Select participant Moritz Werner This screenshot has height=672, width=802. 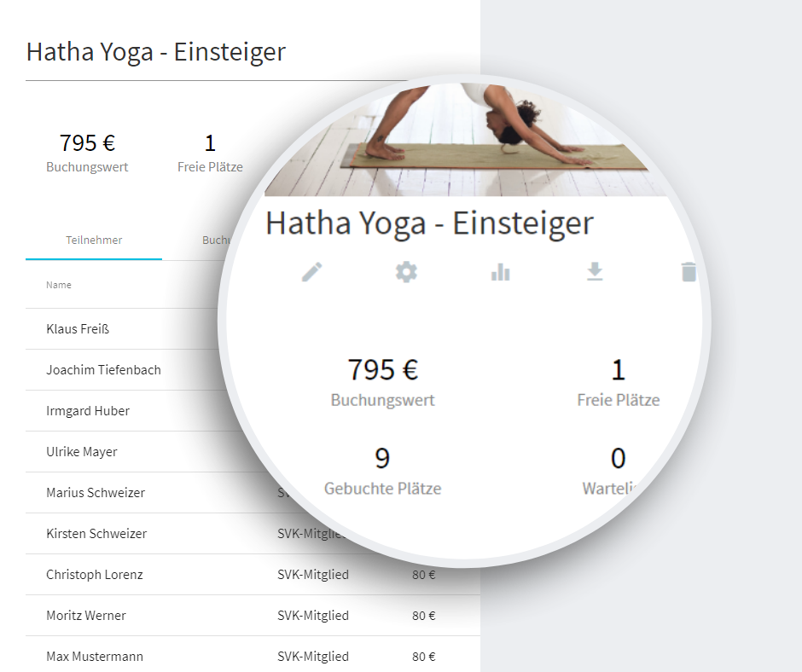coord(86,616)
